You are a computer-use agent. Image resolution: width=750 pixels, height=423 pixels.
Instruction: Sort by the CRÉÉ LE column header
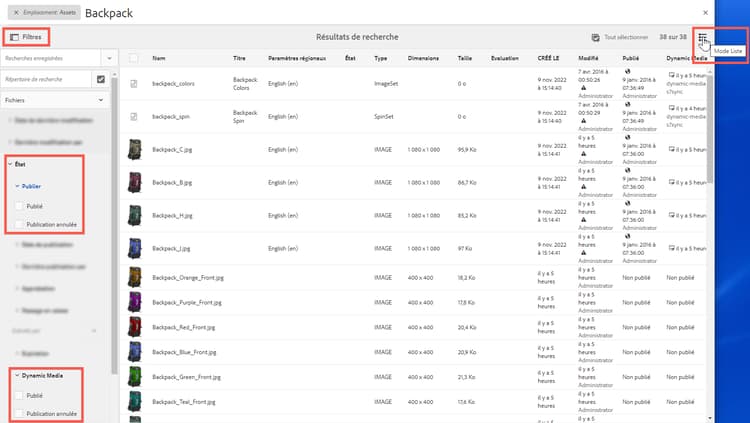[548, 58]
